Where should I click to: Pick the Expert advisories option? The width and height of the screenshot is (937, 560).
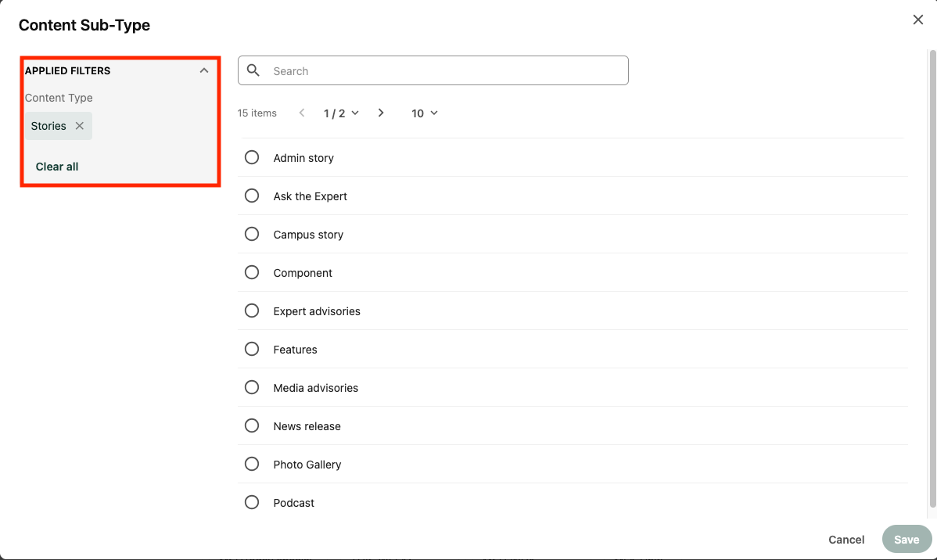[x=252, y=311]
